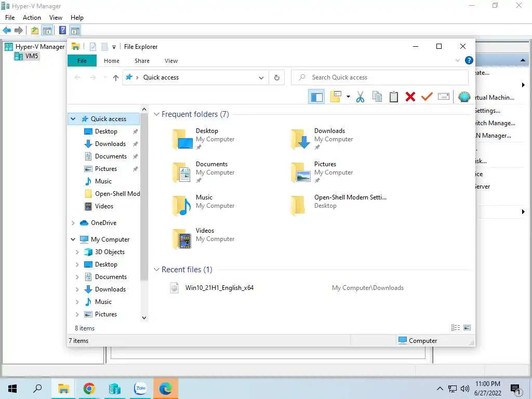Screen dimensions: 532x399
Task: Open the View ribbon tab in File Explorer
Action: [x=171, y=61]
